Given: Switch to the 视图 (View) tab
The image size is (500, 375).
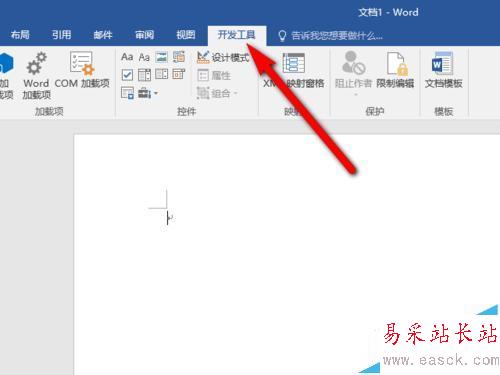Looking at the screenshot, I should tap(186, 35).
